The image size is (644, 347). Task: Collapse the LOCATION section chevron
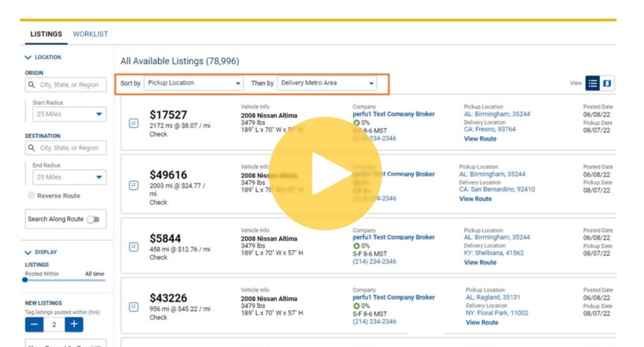[x=28, y=57]
